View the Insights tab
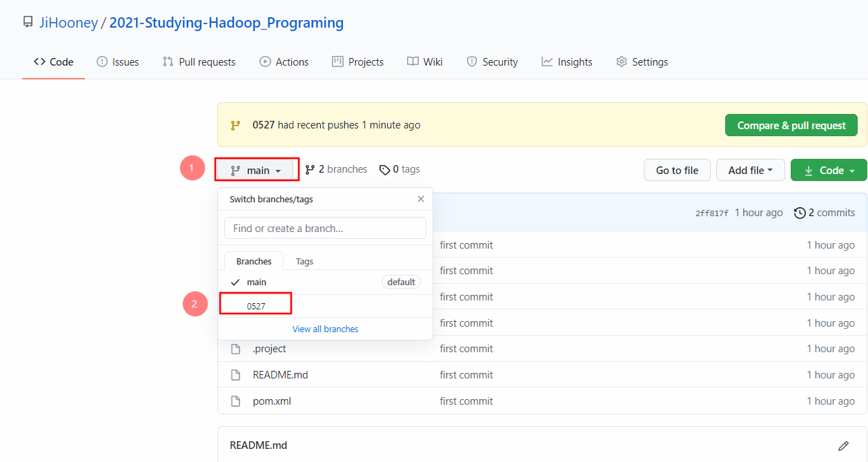The width and height of the screenshot is (868, 462). [567, 62]
